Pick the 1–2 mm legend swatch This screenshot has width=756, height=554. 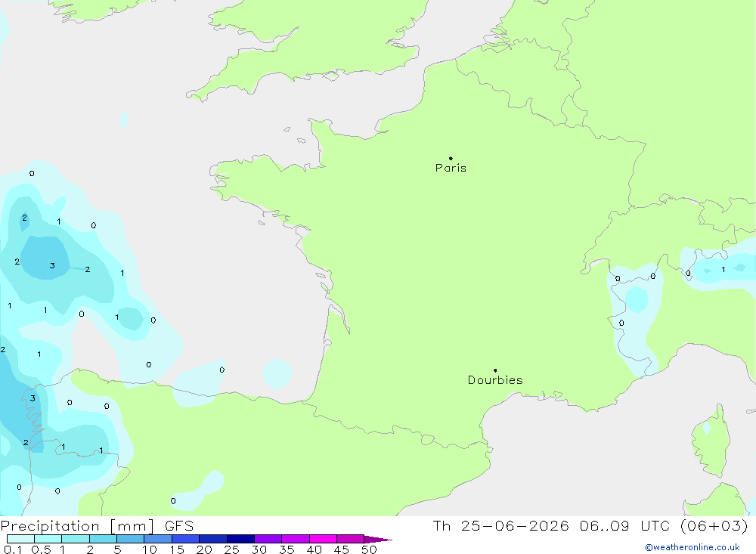(76, 539)
